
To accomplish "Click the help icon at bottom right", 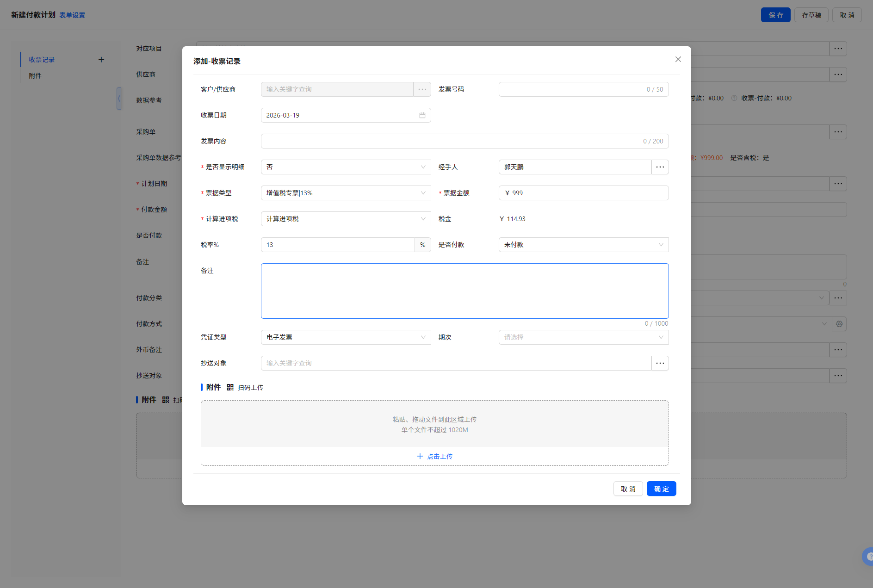I will click(868, 557).
